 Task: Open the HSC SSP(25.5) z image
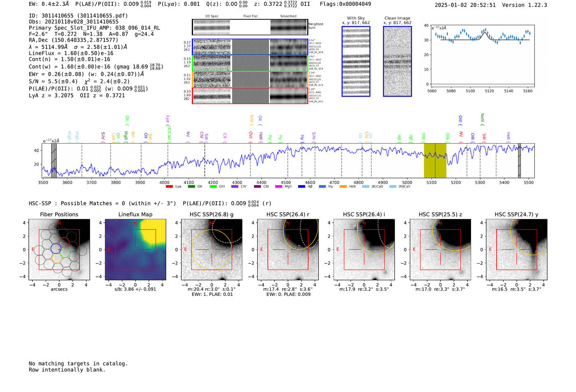[440, 250]
